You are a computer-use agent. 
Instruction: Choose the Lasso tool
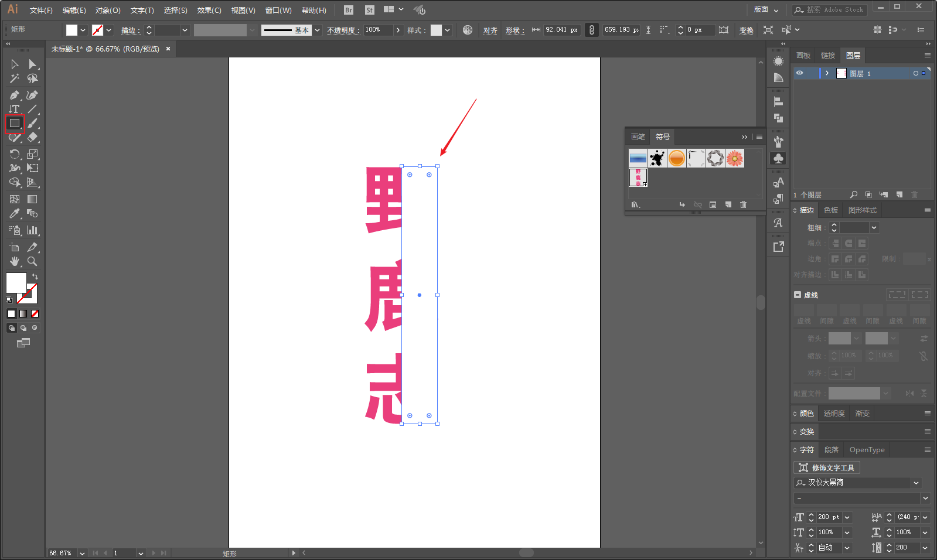click(32, 78)
